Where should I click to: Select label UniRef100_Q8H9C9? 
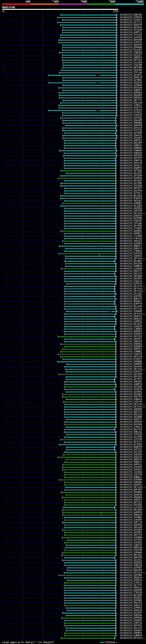coord(131,58)
